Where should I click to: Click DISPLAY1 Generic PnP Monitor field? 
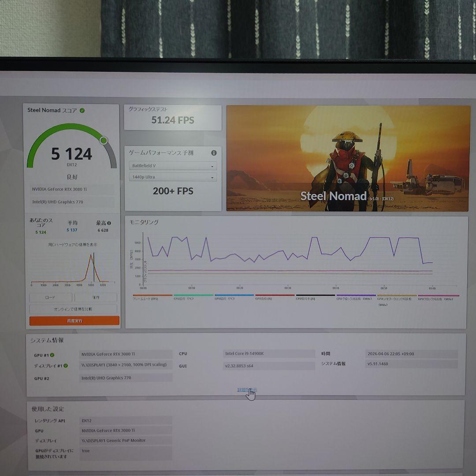126,440
